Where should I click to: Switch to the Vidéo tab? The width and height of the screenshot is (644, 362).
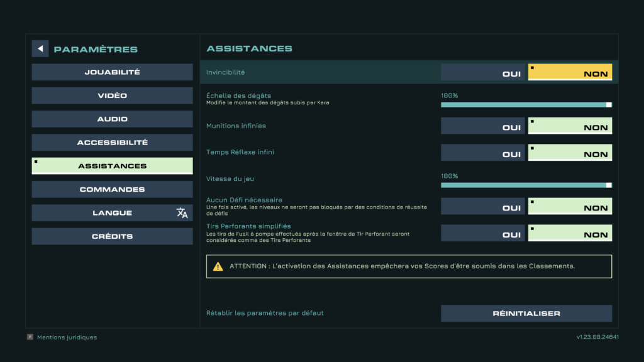(112, 96)
